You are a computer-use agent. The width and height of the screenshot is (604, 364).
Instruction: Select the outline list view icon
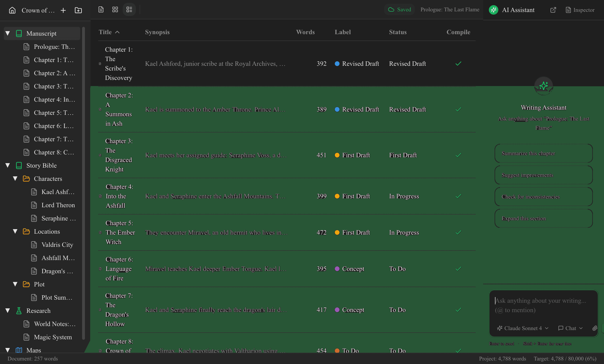point(129,10)
